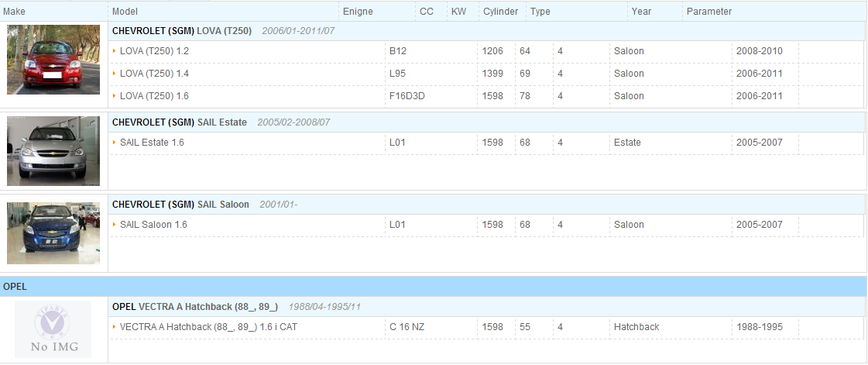
Task: Click year range 1988-1995
Action: 760,327
